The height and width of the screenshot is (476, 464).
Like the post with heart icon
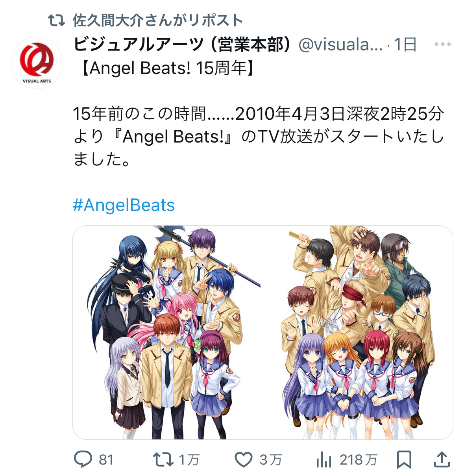[x=243, y=459]
